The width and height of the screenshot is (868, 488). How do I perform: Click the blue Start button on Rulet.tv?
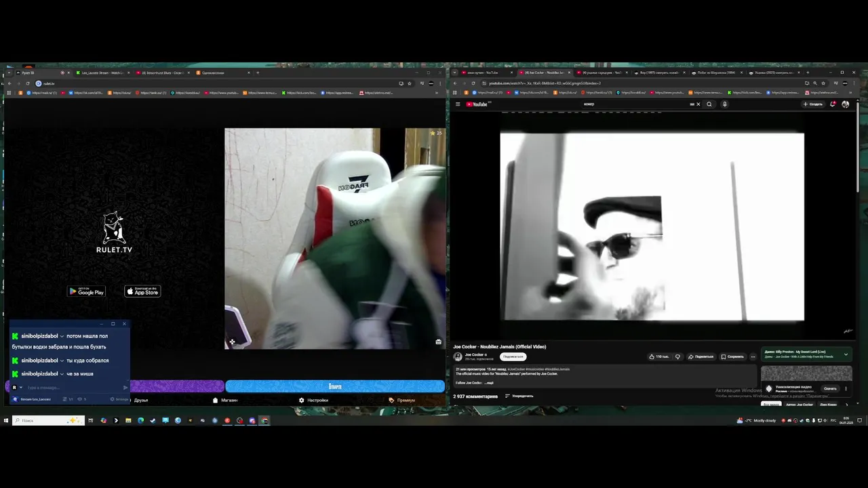(335, 386)
